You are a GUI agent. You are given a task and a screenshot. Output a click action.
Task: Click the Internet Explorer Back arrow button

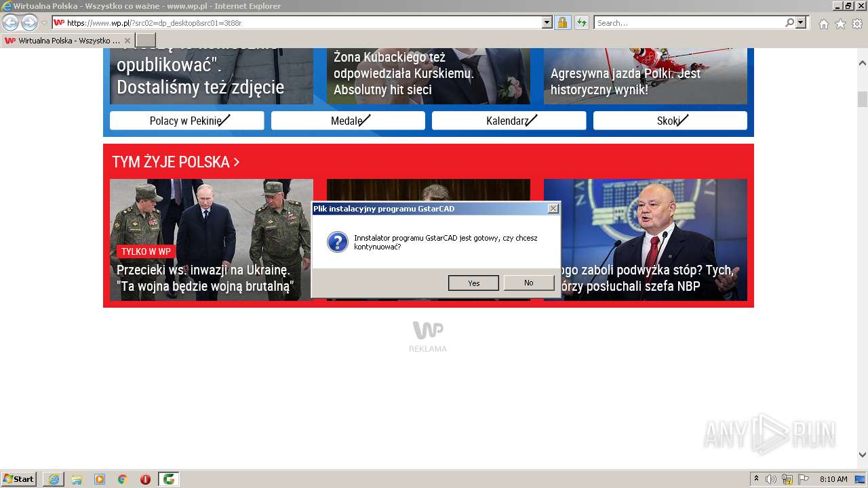click(x=10, y=22)
